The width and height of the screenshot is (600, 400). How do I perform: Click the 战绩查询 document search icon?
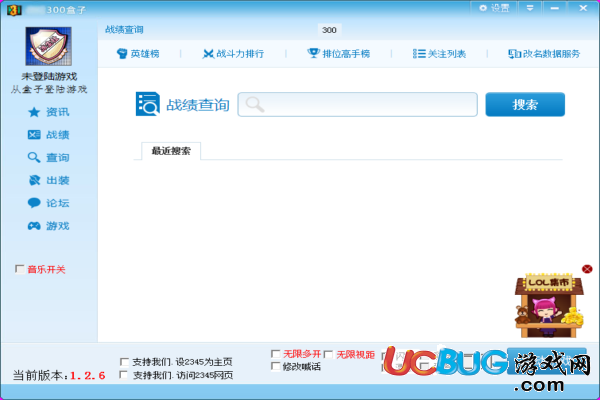tap(147, 104)
